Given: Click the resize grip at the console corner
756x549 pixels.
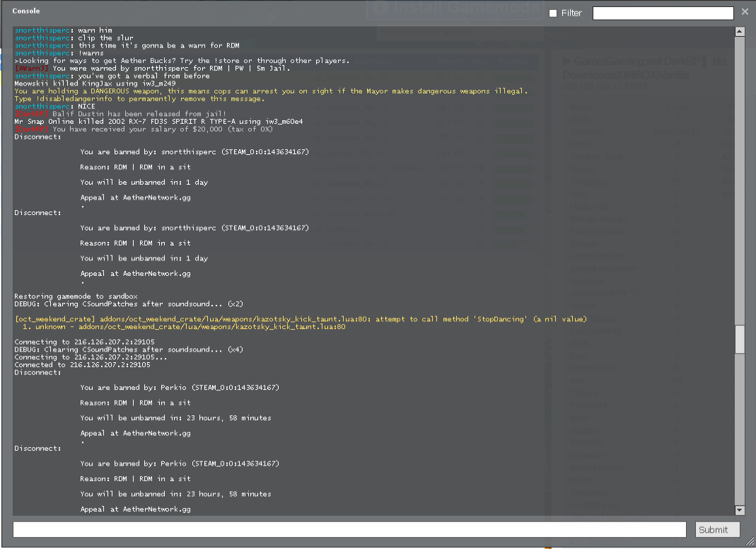Looking at the screenshot, I should [x=750, y=543].
